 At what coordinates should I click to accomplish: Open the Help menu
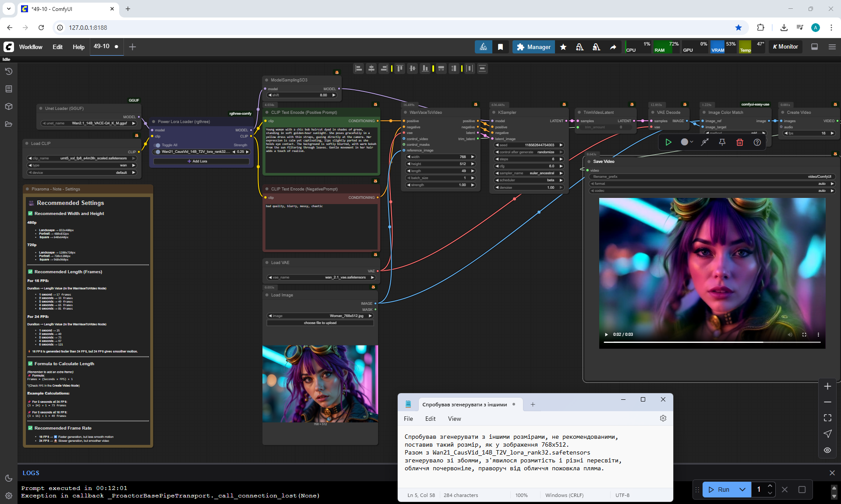(x=78, y=47)
